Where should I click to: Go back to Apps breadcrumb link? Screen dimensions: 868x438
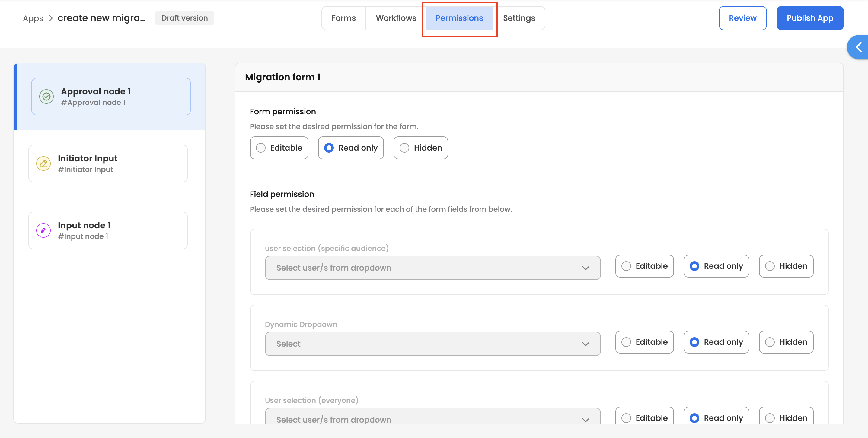click(x=33, y=18)
